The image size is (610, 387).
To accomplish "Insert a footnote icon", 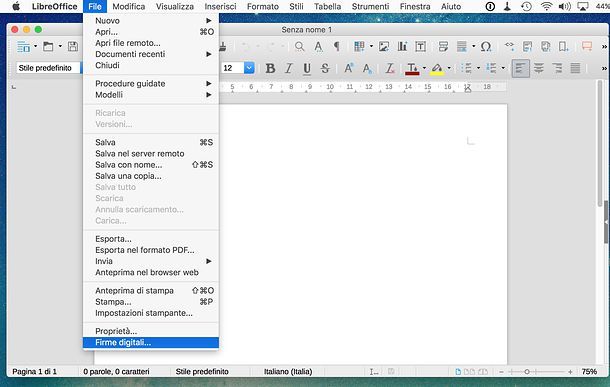I will (527, 47).
